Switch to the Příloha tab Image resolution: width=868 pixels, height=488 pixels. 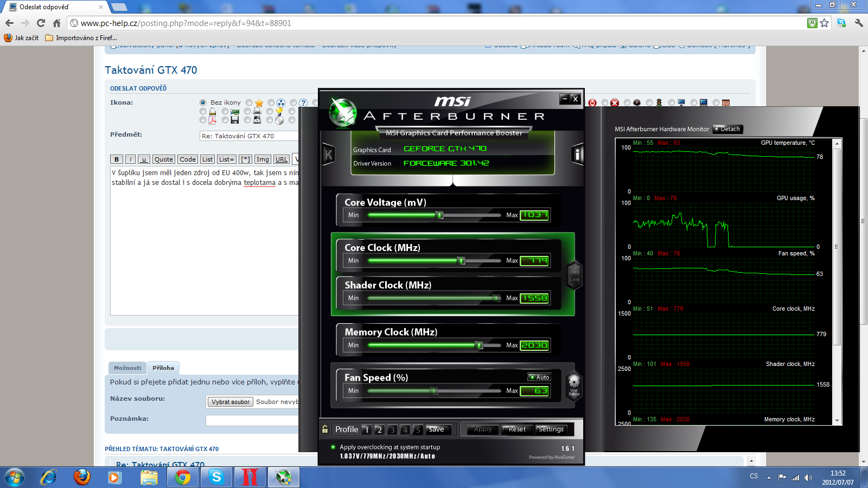(163, 368)
